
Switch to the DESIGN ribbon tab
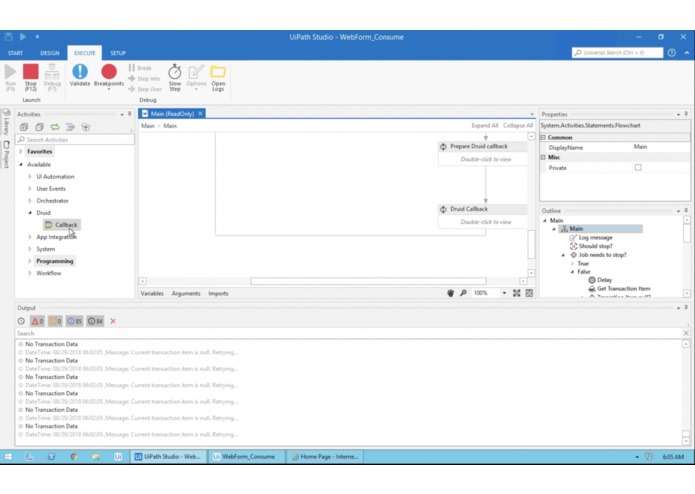(x=50, y=53)
